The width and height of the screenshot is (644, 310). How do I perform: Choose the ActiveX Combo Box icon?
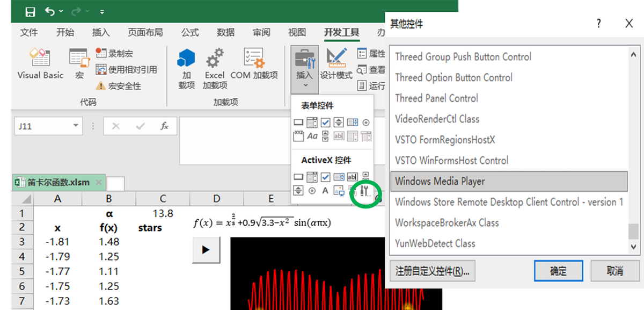click(x=312, y=177)
